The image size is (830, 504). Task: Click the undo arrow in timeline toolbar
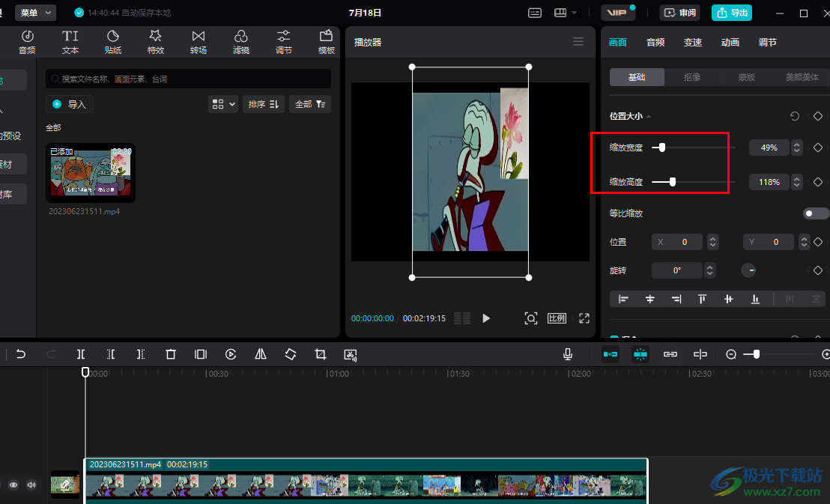click(x=21, y=354)
